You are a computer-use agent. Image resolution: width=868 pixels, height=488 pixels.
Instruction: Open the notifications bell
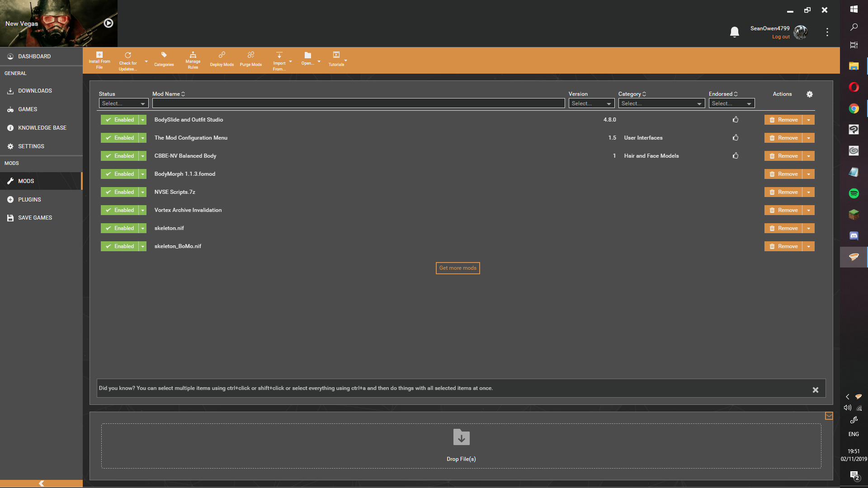[735, 32]
